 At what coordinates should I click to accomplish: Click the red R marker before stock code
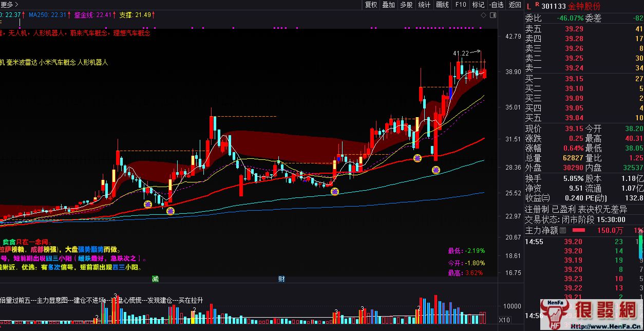pos(537,5)
